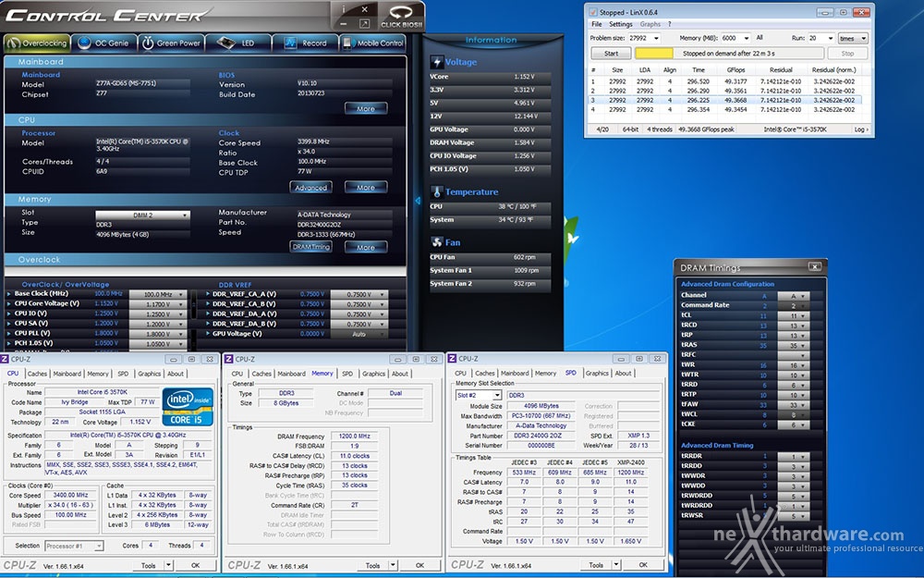The width and height of the screenshot is (924, 578).
Task: Open the Command Rate dropdown in DRAM Timings
Action: point(793,305)
